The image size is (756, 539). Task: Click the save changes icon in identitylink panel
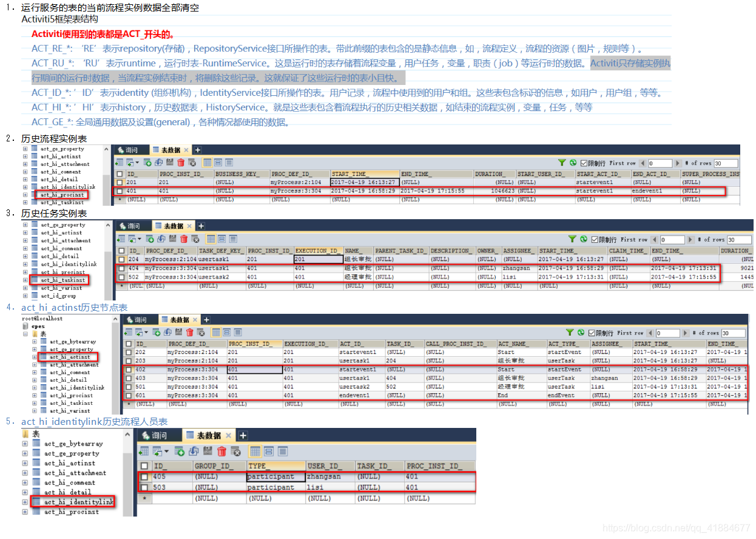[x=208, y=451]
